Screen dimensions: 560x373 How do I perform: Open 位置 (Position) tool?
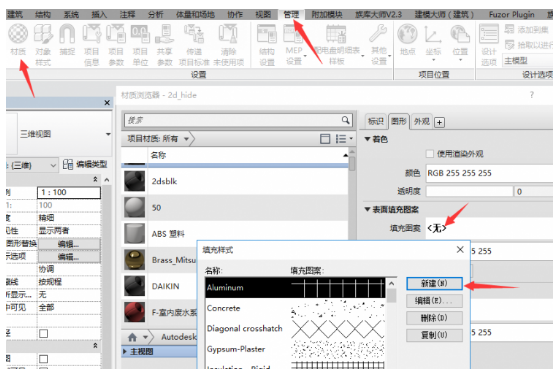click(x=460, y=42)
